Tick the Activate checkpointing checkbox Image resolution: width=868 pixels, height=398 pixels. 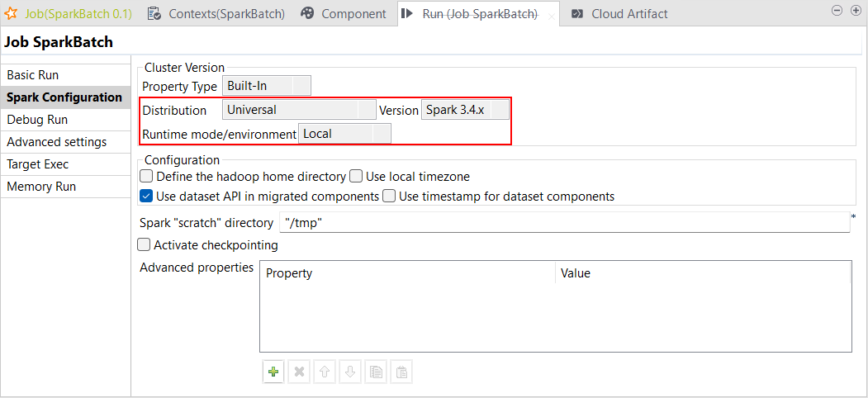click(144, 245)
